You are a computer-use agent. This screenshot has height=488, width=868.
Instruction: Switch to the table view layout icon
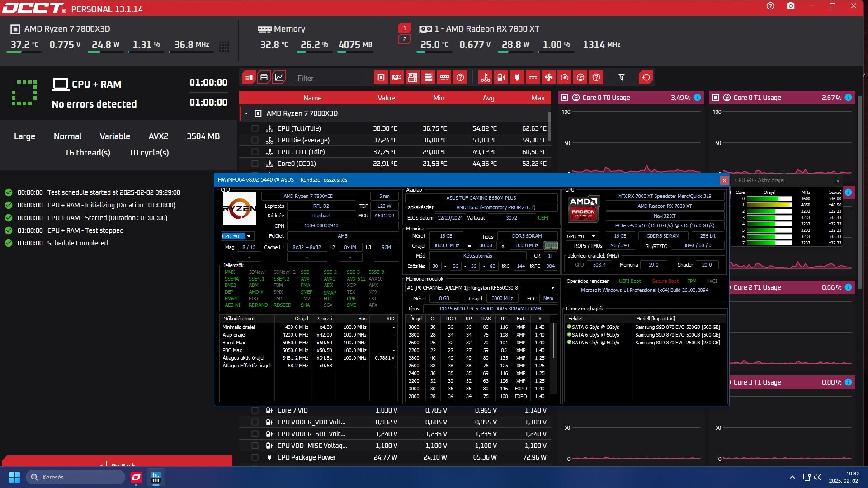pyautogui.click(x=264, y=78)
